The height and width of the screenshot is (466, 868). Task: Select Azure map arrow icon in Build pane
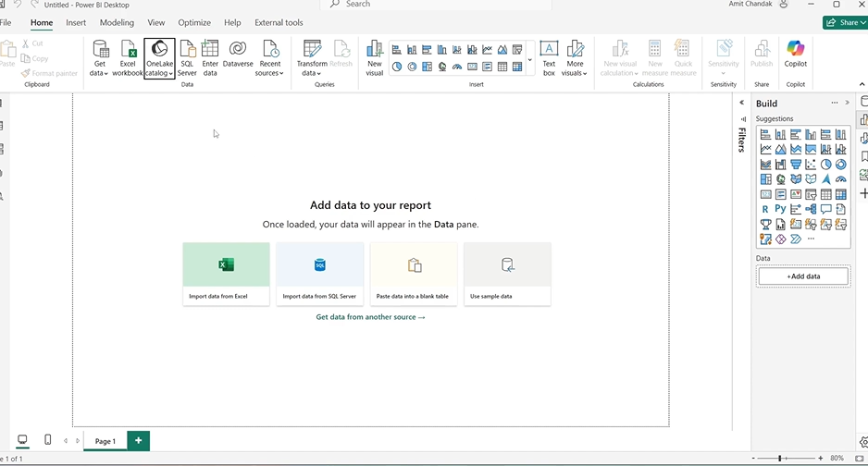click(826, 179)
